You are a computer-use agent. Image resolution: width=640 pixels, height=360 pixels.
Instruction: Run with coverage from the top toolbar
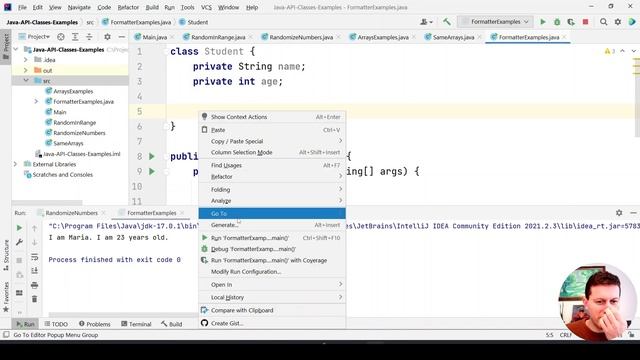(x=571, y=22)
